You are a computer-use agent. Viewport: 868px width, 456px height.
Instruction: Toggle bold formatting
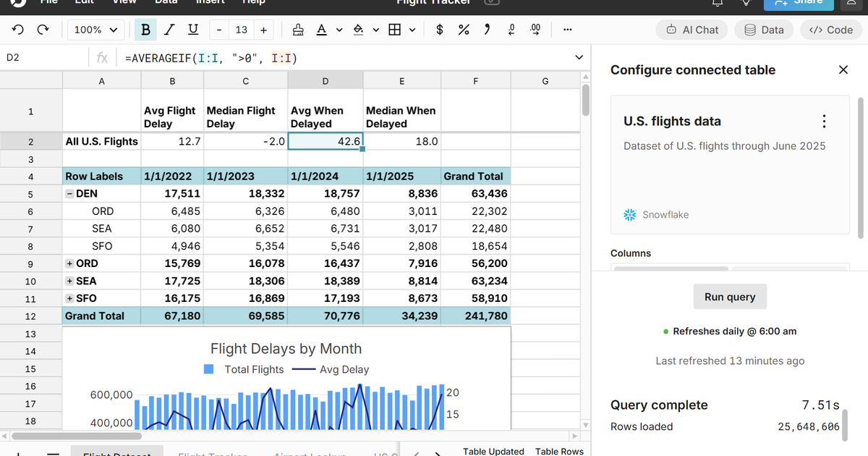[x=146, y=30]
